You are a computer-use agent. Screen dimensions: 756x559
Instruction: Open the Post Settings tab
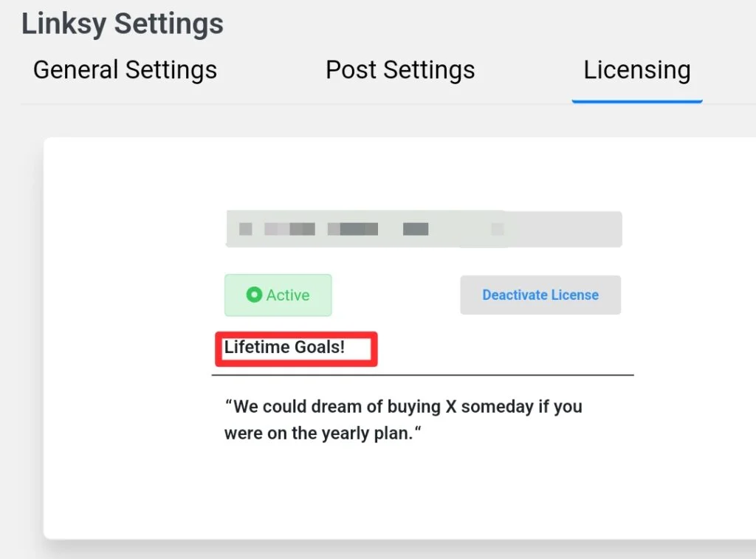click(x=400, y=70)
